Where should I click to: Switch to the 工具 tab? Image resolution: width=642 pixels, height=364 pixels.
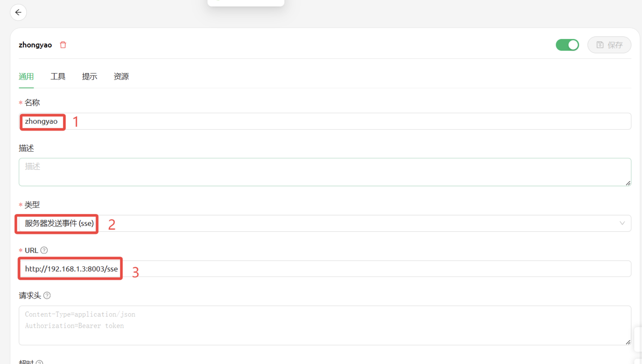[x=58, y=76]
